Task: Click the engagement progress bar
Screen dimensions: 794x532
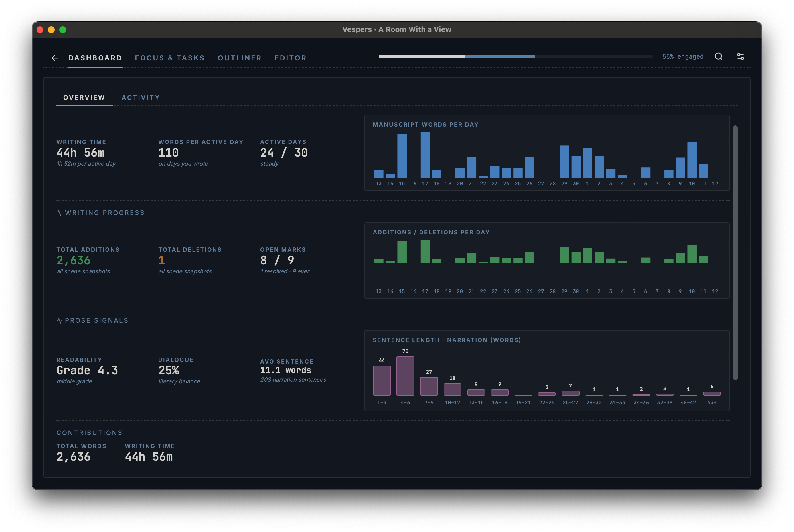Action: (515, 57)
